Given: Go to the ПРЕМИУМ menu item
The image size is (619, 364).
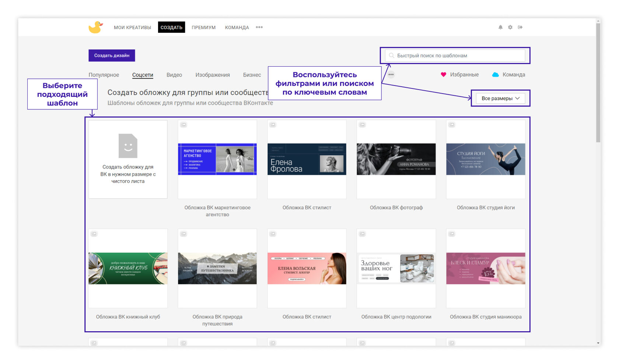Looking at the screenshot, I should pyautogui.click(x=203, y=28).
